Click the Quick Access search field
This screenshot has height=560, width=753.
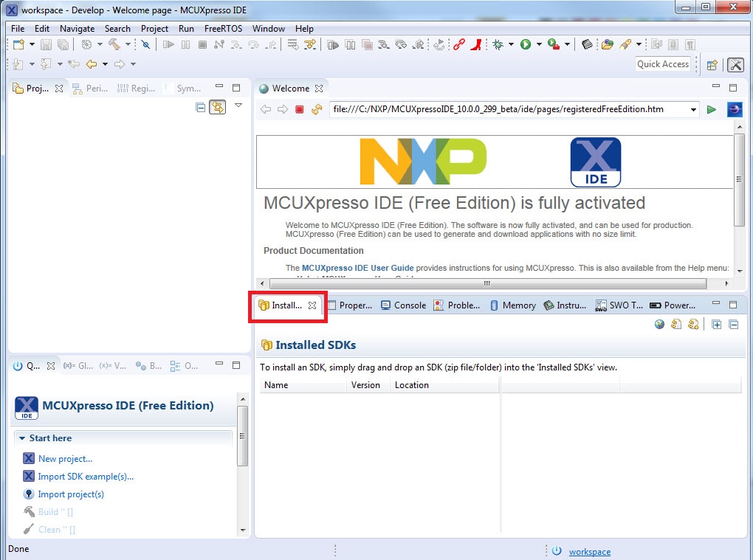[x=663, y=64]
